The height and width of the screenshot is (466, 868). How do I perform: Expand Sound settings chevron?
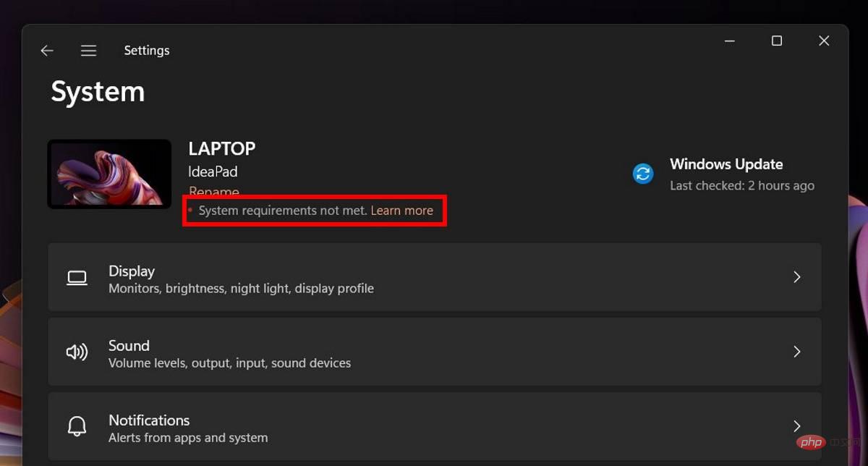point(796,352)
